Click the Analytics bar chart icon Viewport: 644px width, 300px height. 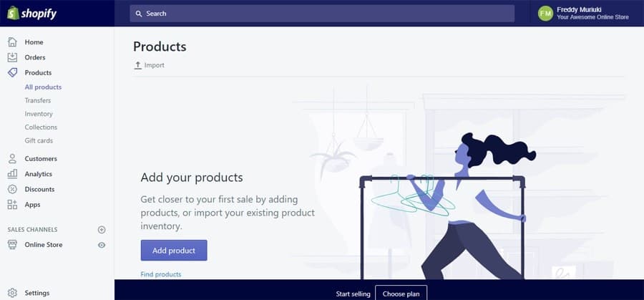click(12, 174)
